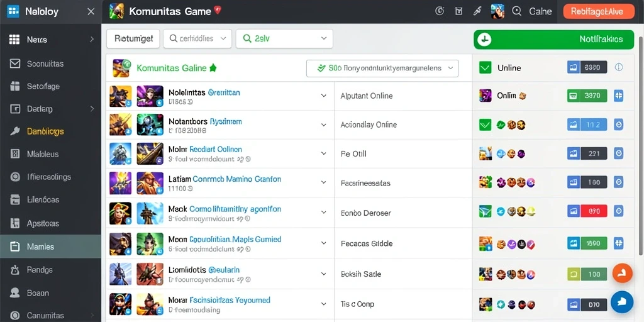This screenshot has width=644, height=322.
Task: Open the Latiam Conmcb Mamino game thumbnail
Action: pyautogui.click(x=120, y=183)
